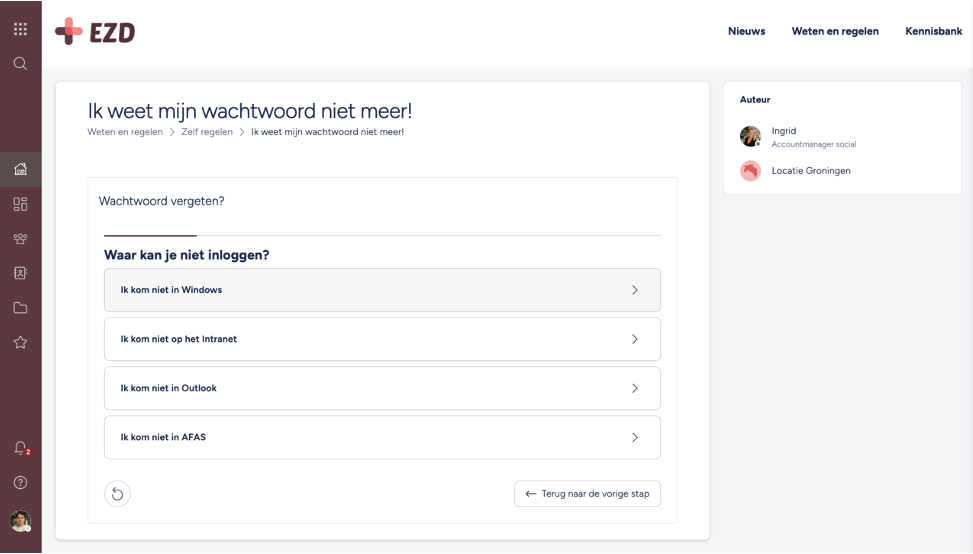The width and height of the screenshot is (973, 554).
Task: Open author Ingrid's profile picture
Action: click(750, 136)
